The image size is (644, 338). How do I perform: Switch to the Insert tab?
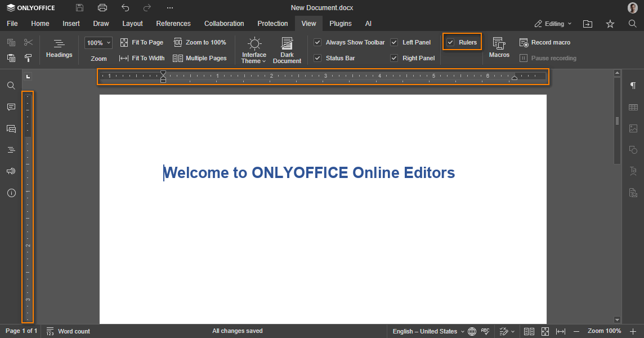pyautogui.click(x=71, y=24)
